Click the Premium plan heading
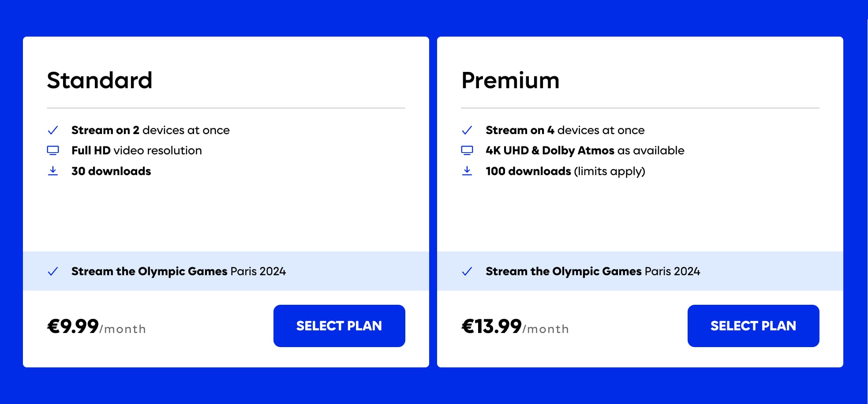Viewport: 868px width, 404px height. [x=510, y=80]
